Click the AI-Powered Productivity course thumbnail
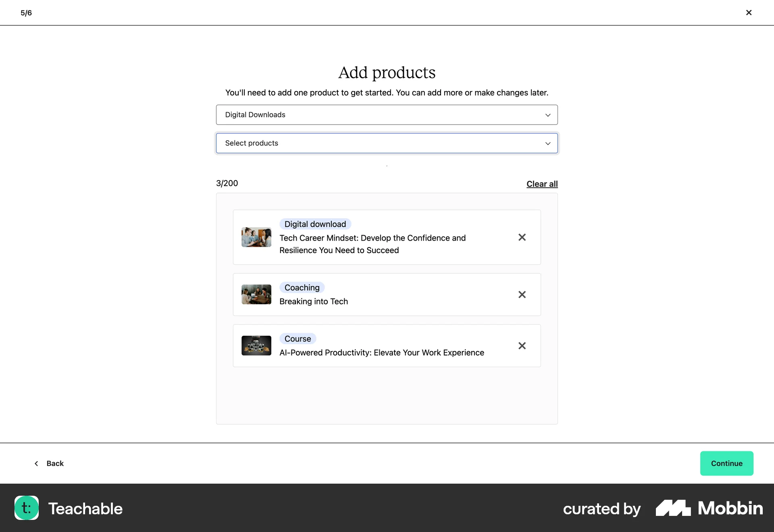Viewport: 774px width, 532px height. coord(256,346)
